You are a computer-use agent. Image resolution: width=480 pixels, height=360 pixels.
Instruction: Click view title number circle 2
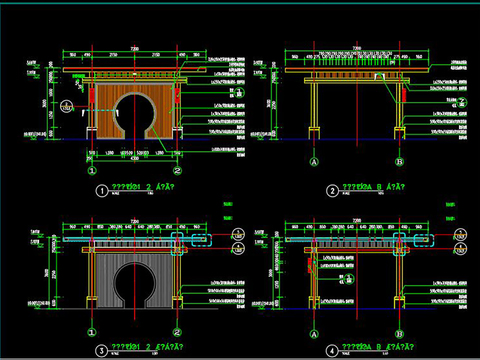tap(332, 191)
